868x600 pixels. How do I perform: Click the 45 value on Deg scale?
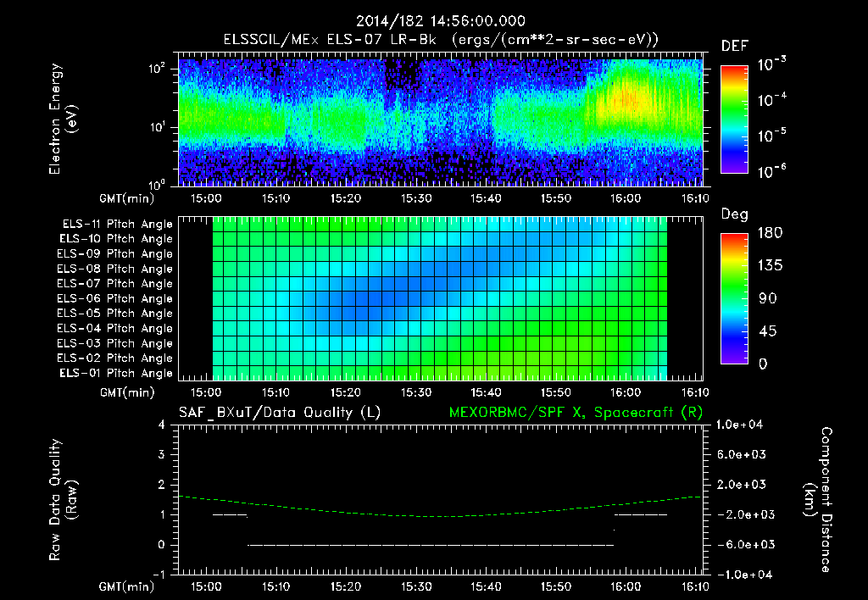[x=768, y=331]
